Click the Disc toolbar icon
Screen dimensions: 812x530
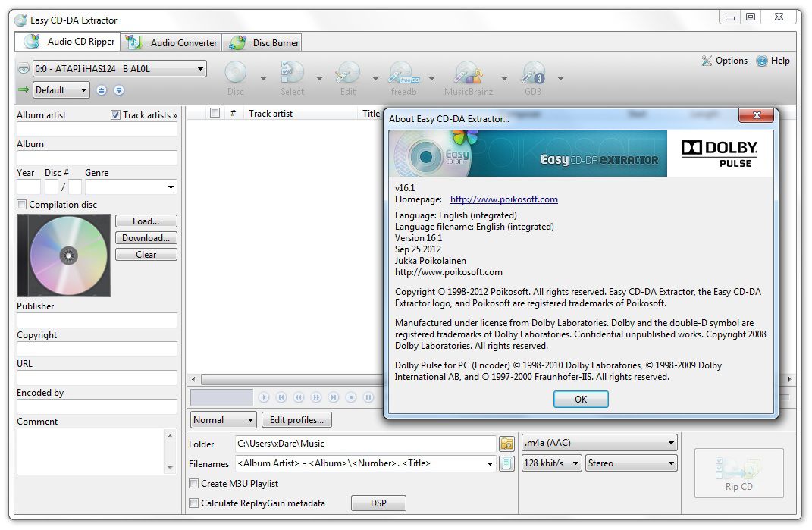[x=236, y=73]
